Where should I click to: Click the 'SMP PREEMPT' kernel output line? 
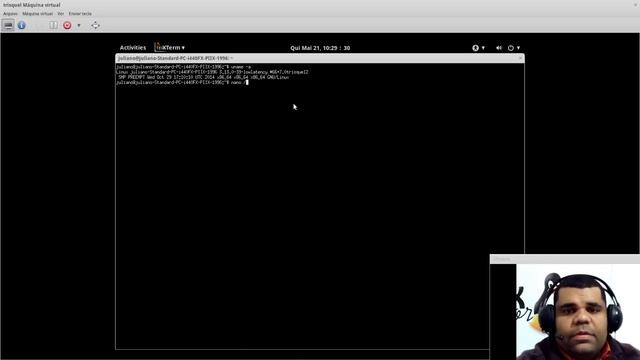(x=204, y=77)
